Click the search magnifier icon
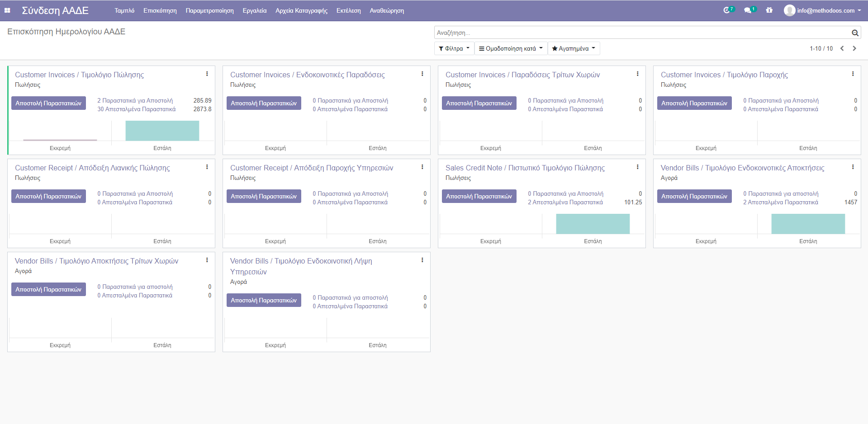868x424 pixels. pos(855,33)
